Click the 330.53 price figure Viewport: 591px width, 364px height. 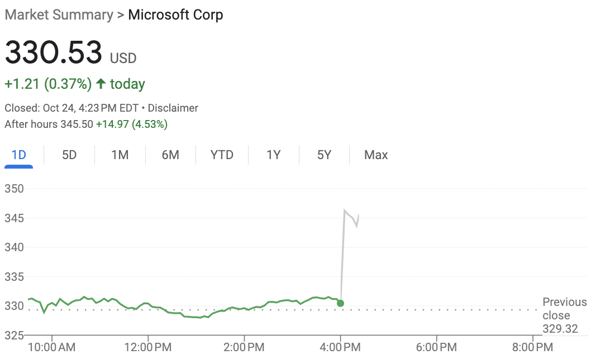coord(53,52)
